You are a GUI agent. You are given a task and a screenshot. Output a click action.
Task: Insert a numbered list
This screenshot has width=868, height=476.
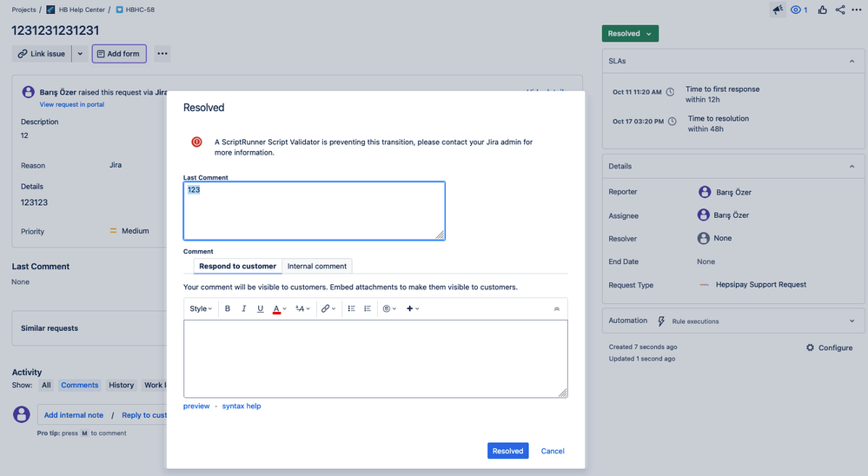click(368, 309)
